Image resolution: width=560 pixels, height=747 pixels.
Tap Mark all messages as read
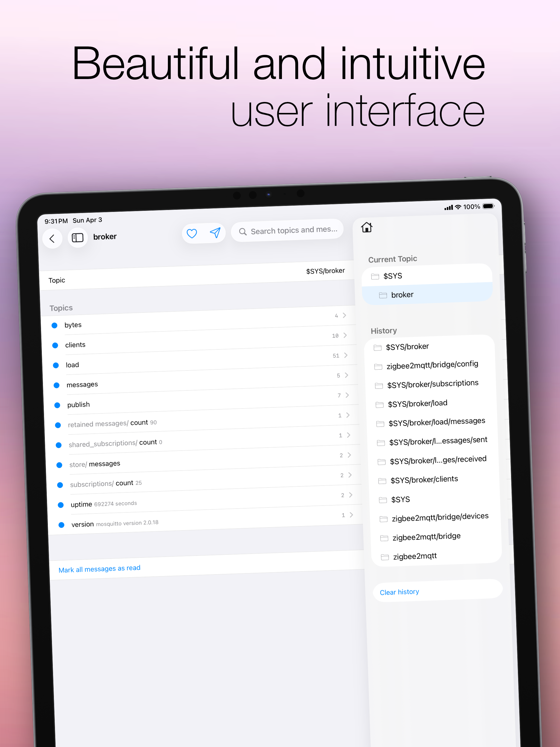pos(99,569)
